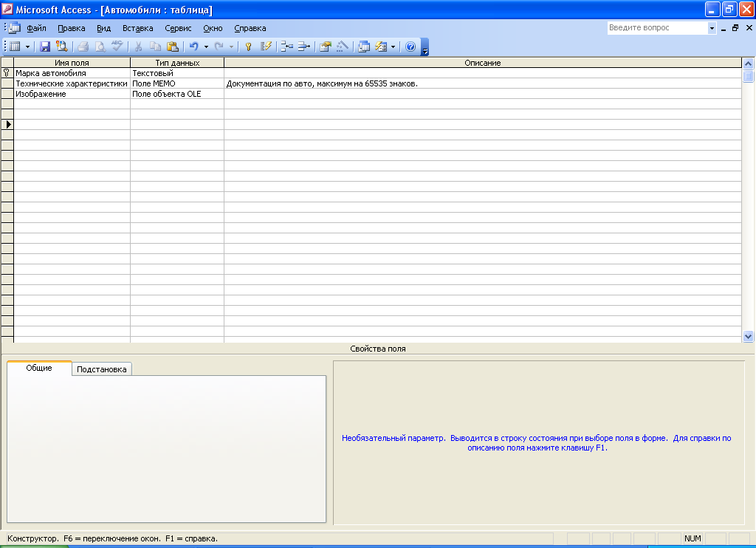Click the Insert Rows icon
The height and width of the screenshot is (548, 756).
click(287, 47)
